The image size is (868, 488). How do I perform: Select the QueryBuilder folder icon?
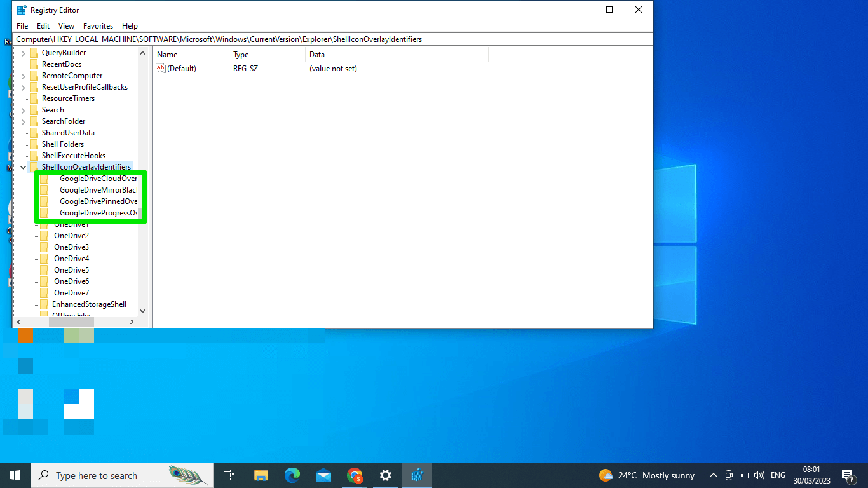[34, 53]
